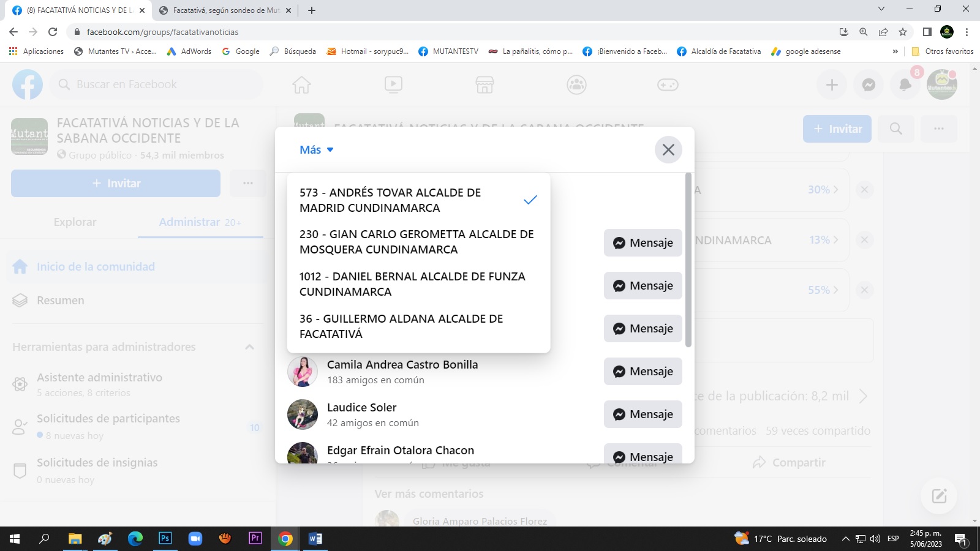Click the Facebook logo icon
The image size is (980, 551).
pos(28,84)
